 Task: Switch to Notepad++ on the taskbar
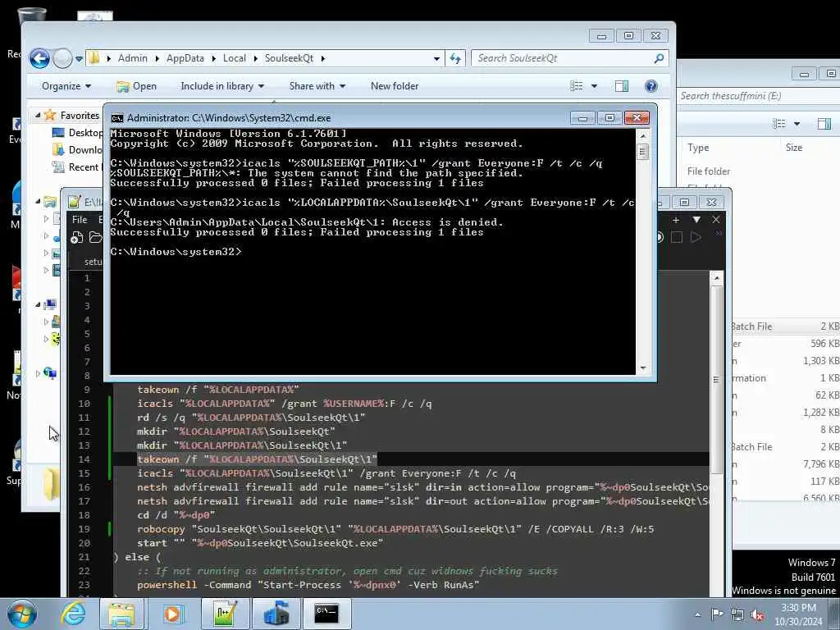[x=225, y=614]
